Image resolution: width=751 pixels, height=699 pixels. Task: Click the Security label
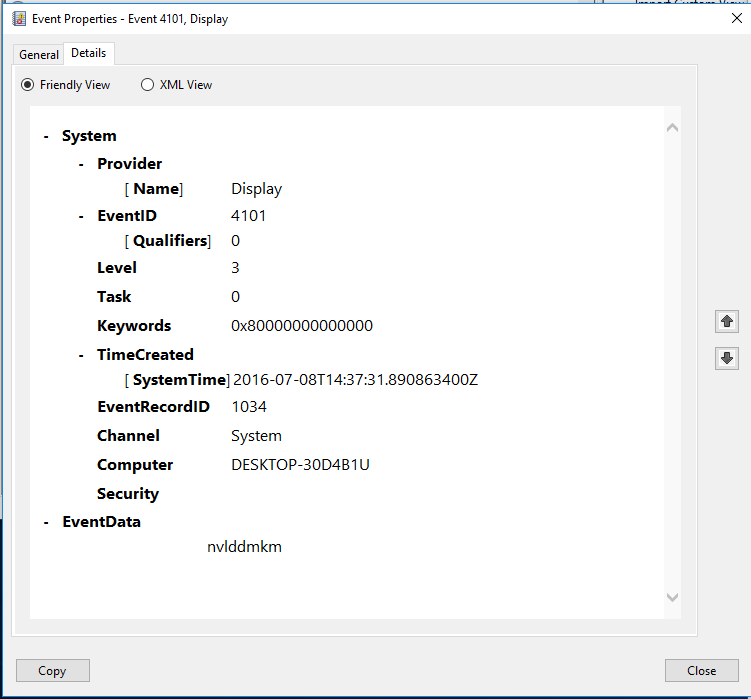128,494
